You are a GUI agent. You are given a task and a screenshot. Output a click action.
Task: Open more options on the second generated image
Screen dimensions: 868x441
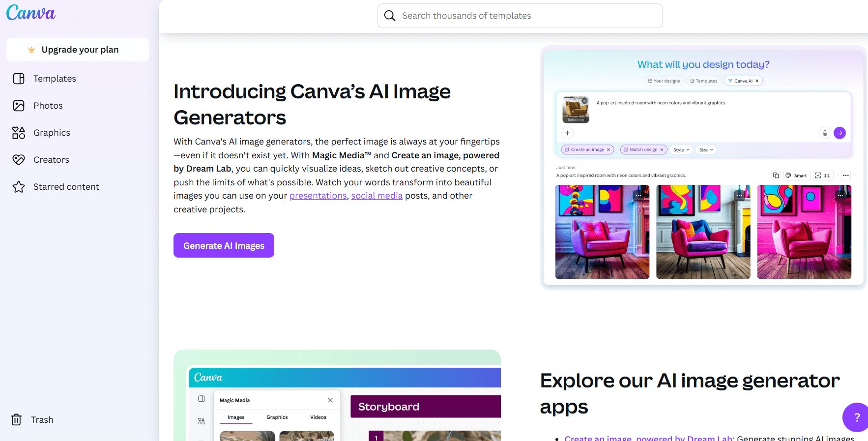click(739, 196)
